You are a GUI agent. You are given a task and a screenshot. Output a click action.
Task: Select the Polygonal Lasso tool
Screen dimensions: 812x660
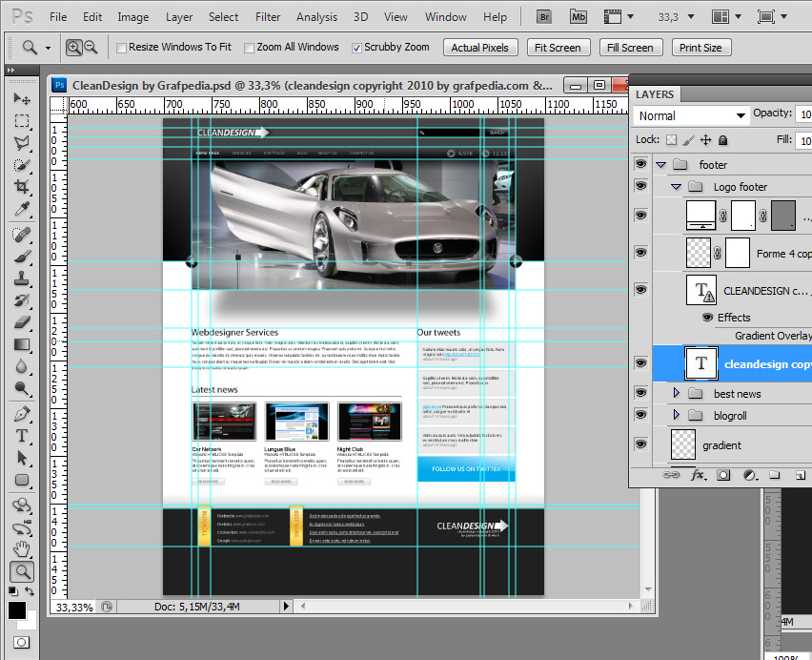pyautogui.click(x=22, y=142)
